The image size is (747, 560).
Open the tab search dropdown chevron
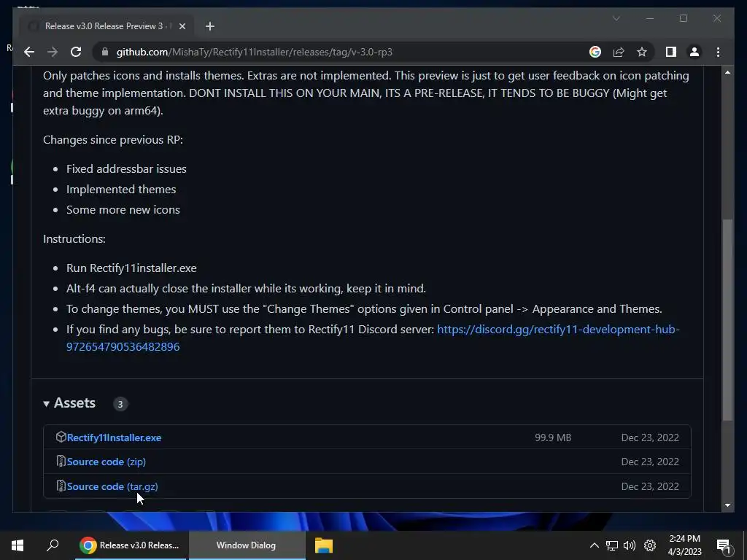(616, 18)
